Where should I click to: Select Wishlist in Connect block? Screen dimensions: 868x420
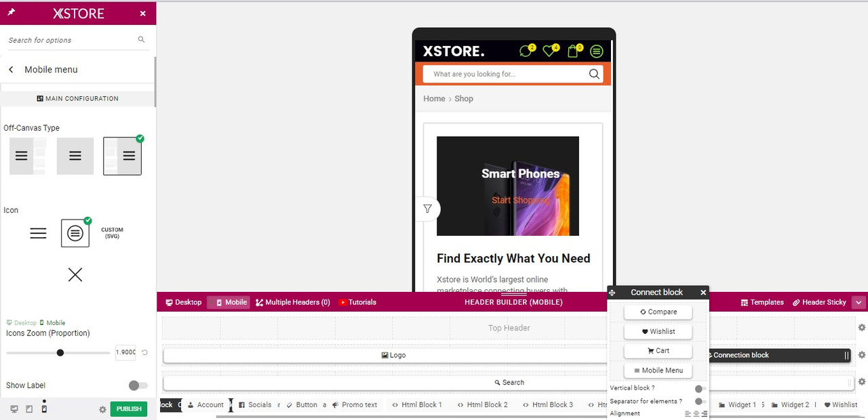pos(658,331)
